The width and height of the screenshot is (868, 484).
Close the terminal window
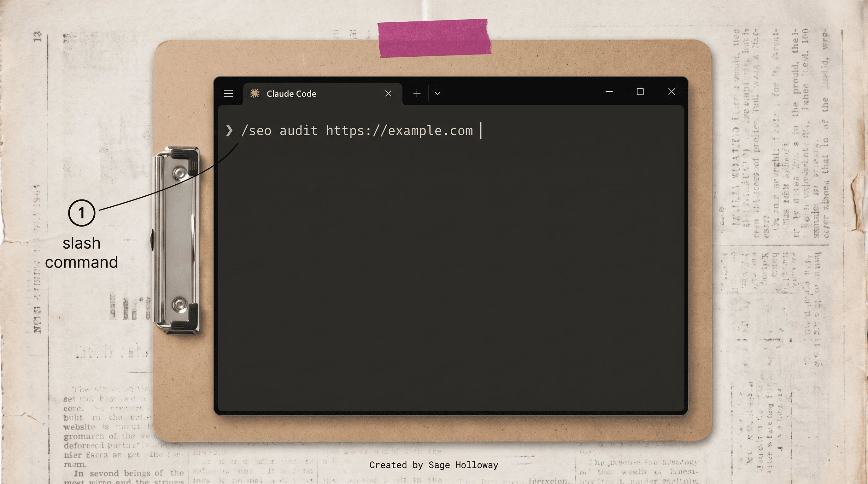672,92
